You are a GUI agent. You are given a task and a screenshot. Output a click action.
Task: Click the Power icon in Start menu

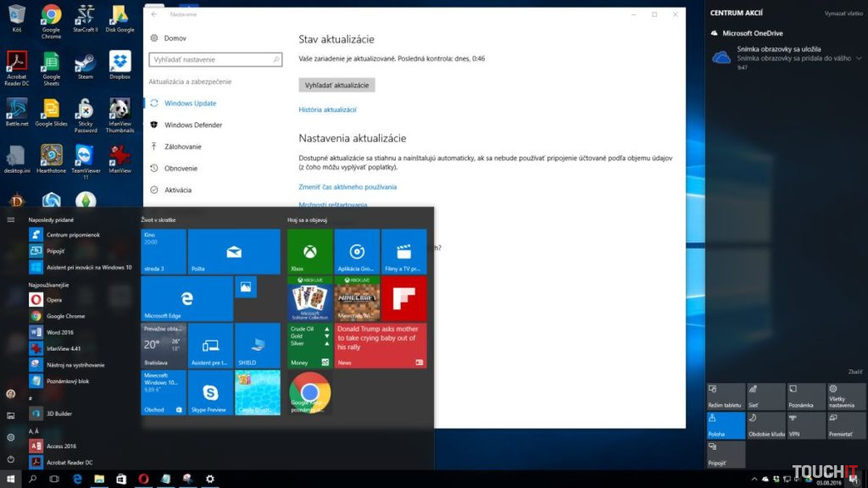(11, 458)
